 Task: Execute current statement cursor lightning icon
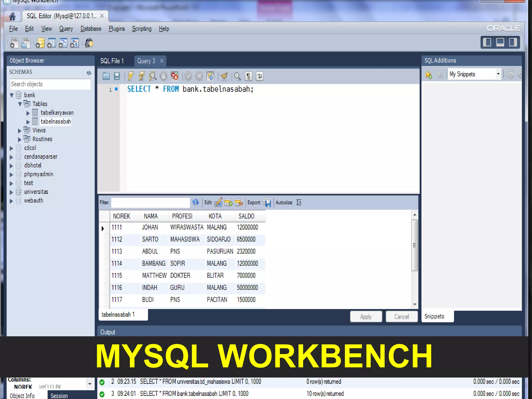click(142, 76)
